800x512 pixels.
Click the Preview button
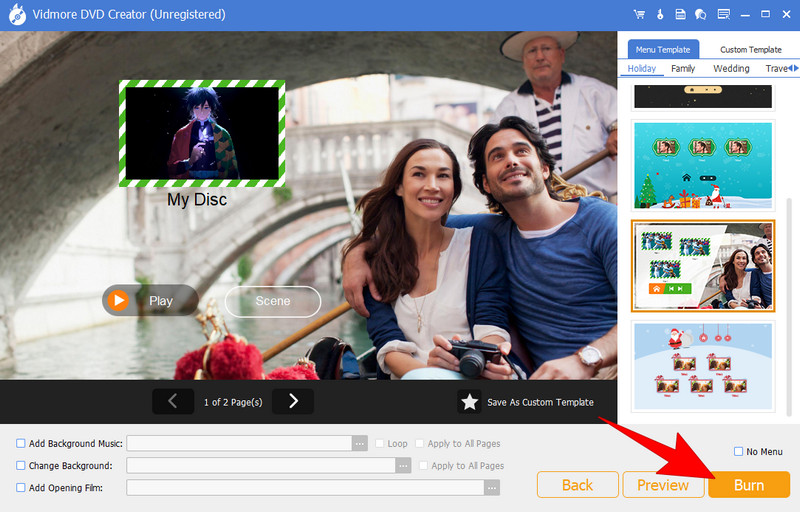(x=663, y=485)
